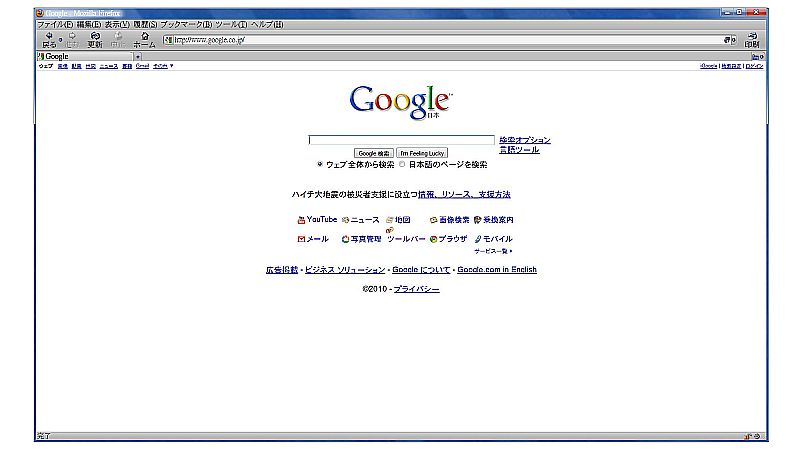Open the ツールバー toolbar service
This screenshot has height=450, width=800.
pos(406,237)
